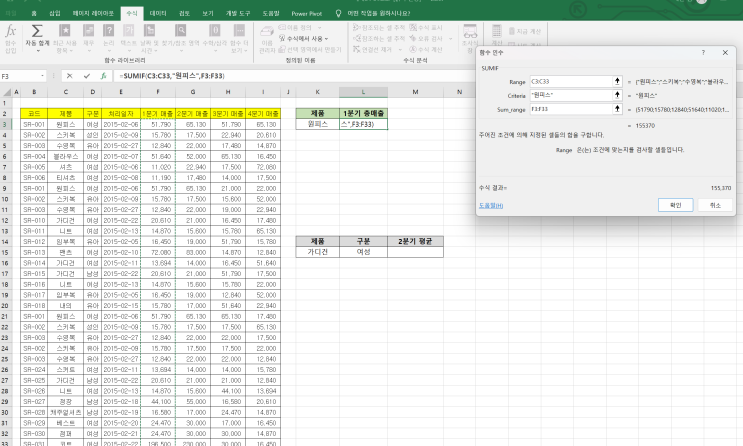Image resolution: width=743 pixels, height=446 pixels.
Task: Open Math & Trig (수학/삼각) functions icon
Action: [x=215, y=31]
